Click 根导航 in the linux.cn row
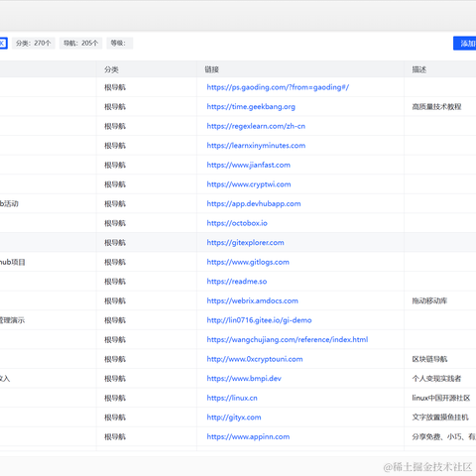 [x=115, y=398]
